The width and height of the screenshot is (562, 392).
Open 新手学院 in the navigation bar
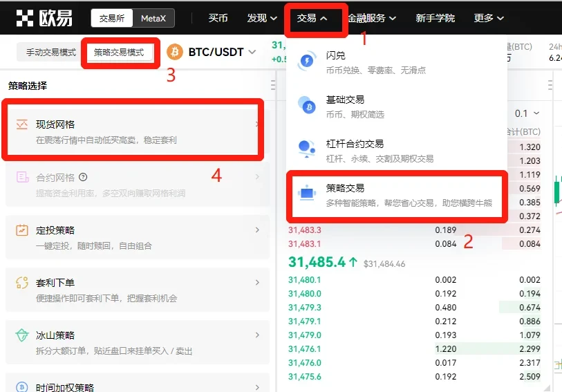click(435, 18)
